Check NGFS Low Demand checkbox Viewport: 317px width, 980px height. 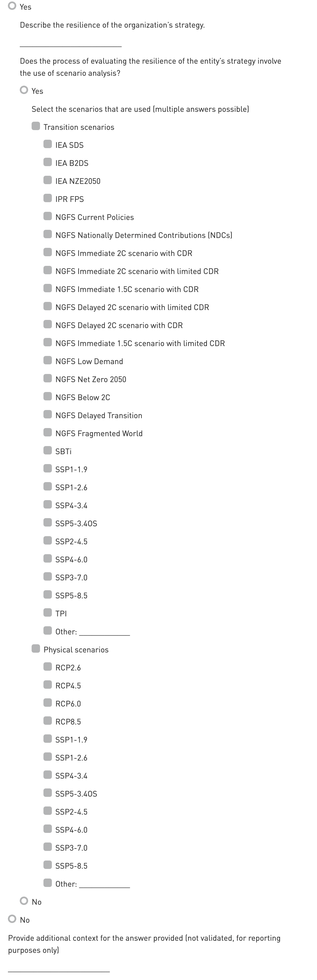48,360
